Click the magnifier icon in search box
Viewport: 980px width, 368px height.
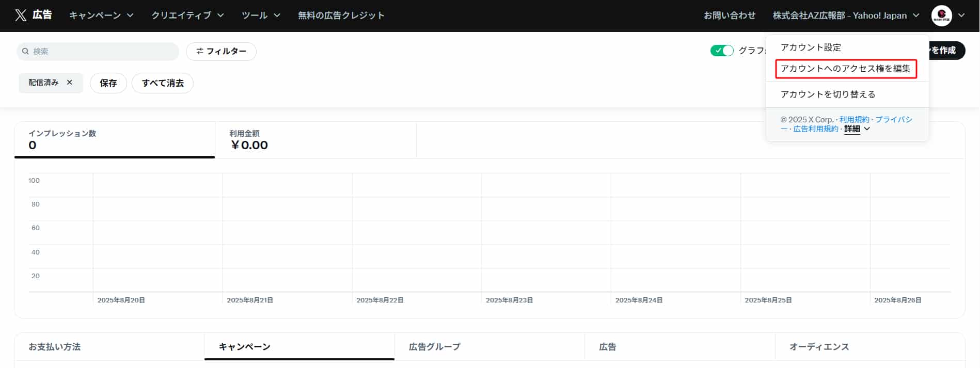[x=25, y=52]
